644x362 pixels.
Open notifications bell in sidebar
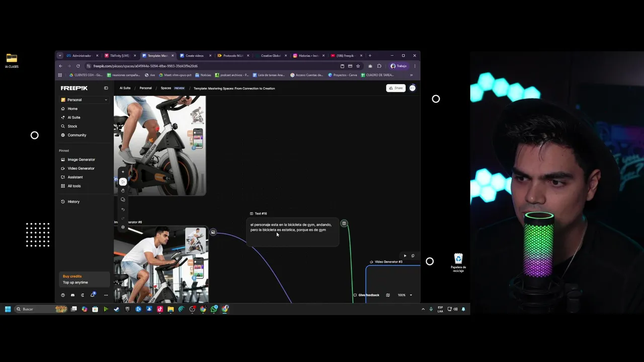[93, 295]
